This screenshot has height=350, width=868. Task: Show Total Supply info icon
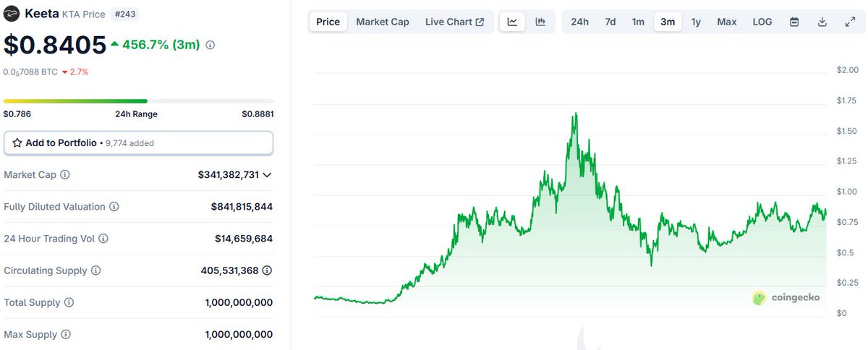coord(69,302)
